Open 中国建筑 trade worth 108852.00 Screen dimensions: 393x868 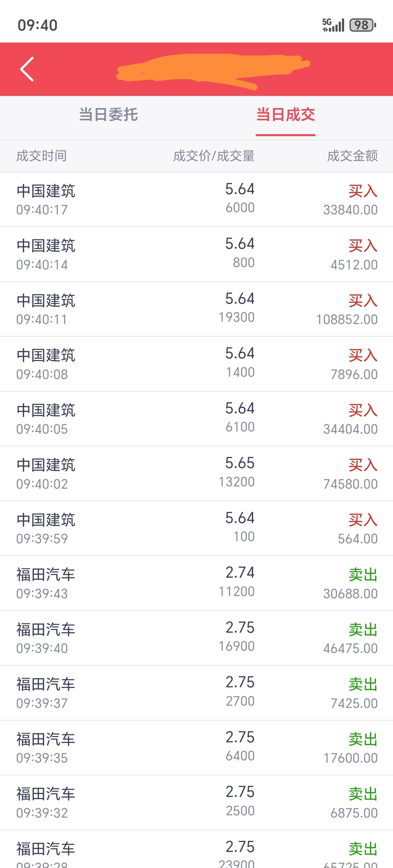196,309
